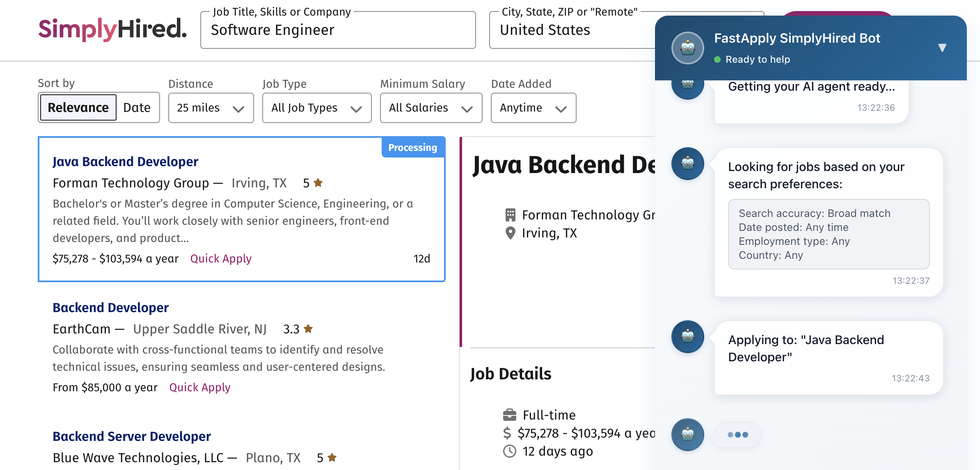Click the dollar sign salary icon

[507, 433]
